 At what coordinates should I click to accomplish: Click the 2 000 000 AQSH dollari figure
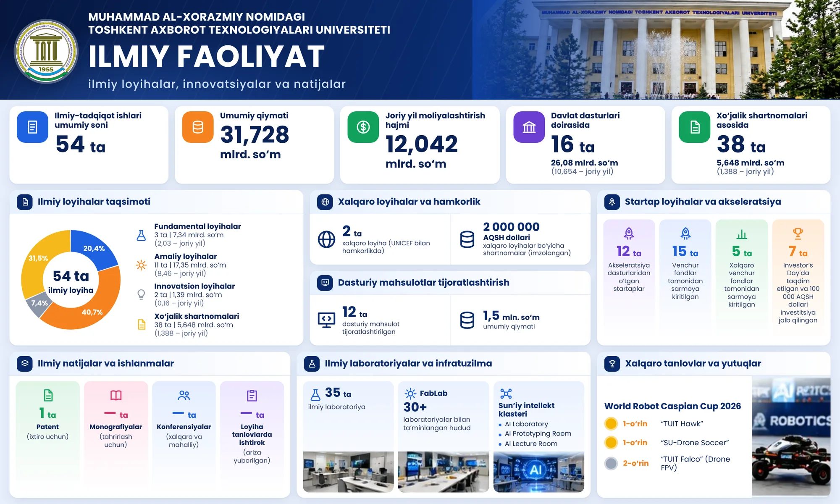click(511, 231)
